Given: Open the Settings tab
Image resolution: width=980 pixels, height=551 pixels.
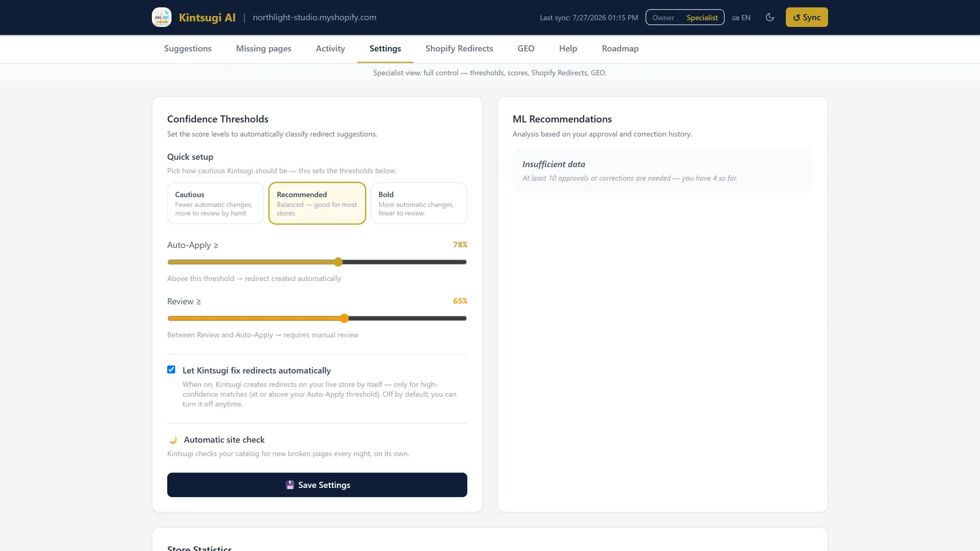Looking at the screenshot, I should coord(385,49).
